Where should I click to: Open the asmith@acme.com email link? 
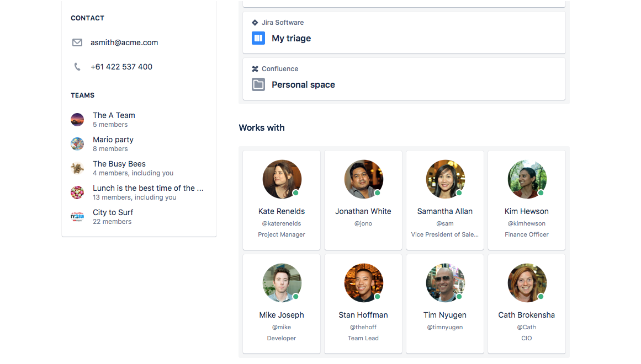point(124,42)
